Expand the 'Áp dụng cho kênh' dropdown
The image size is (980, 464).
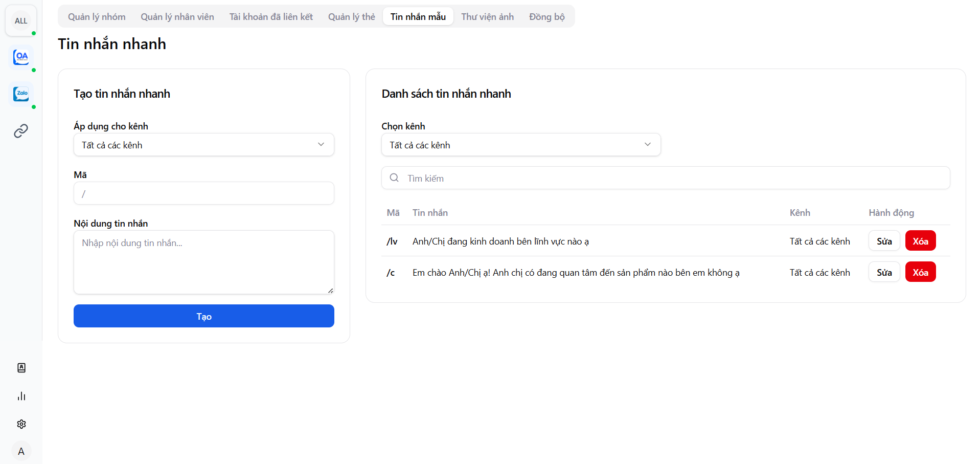203,145
